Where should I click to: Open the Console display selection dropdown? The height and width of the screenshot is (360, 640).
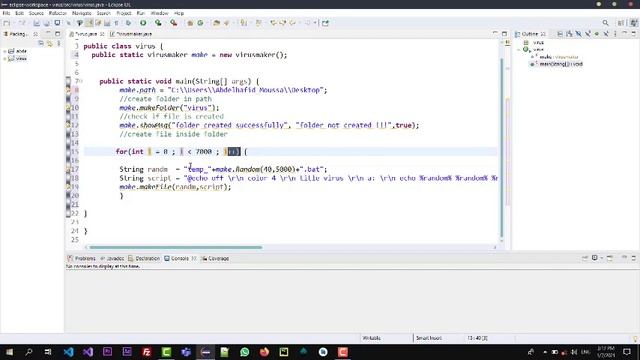(x=601, y=258)
